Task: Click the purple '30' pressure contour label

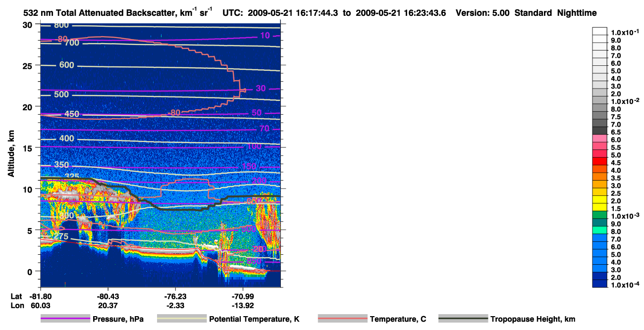Action: pyautogui.click(x=261, y=89)
